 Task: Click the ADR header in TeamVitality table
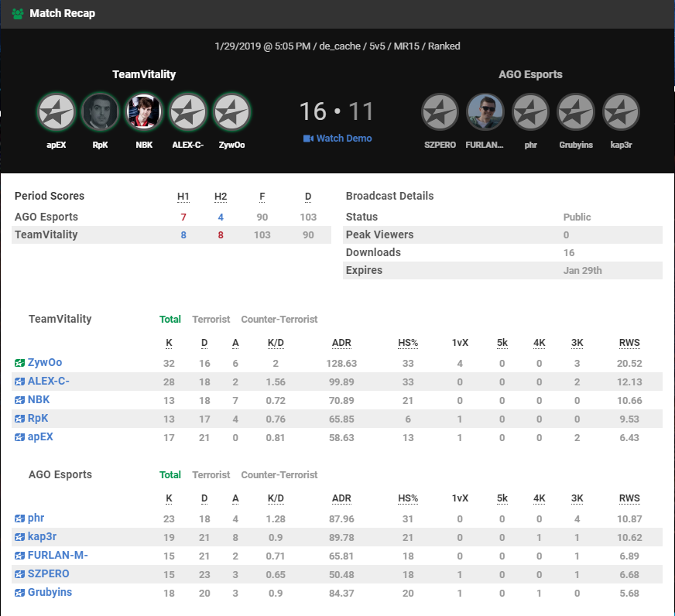tap(341, 343)
